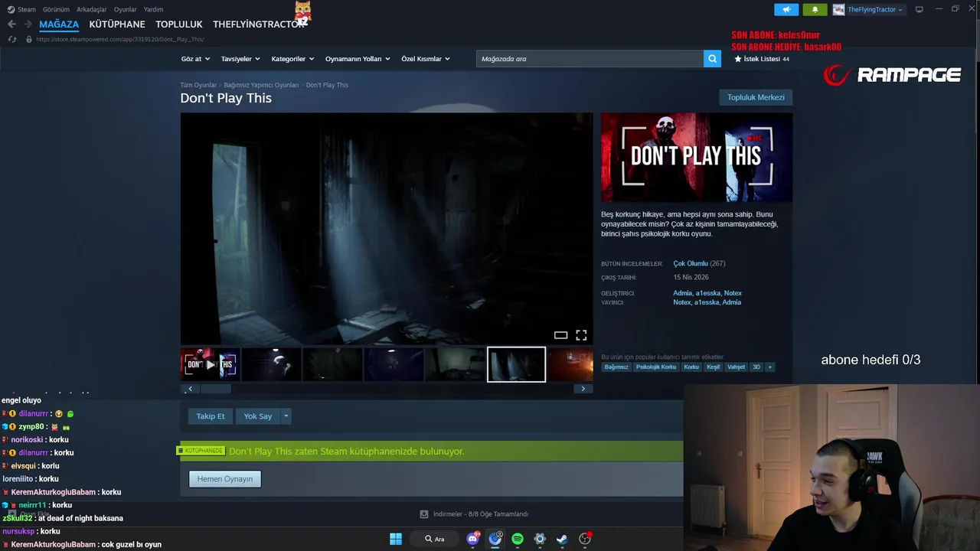Open the dropdown arrow beside Yok Say
This screenshot has height=551, width=980.
pyautogui.click(x=286, y=416)
